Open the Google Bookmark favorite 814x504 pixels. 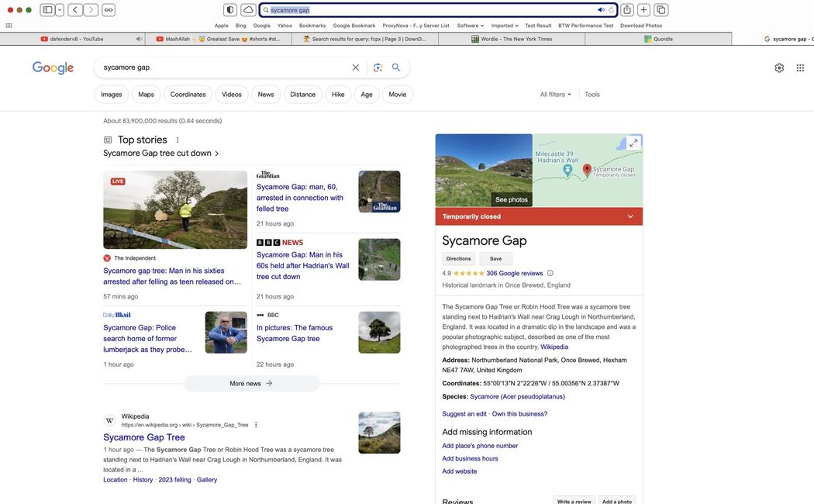click(x=354, y=26)
